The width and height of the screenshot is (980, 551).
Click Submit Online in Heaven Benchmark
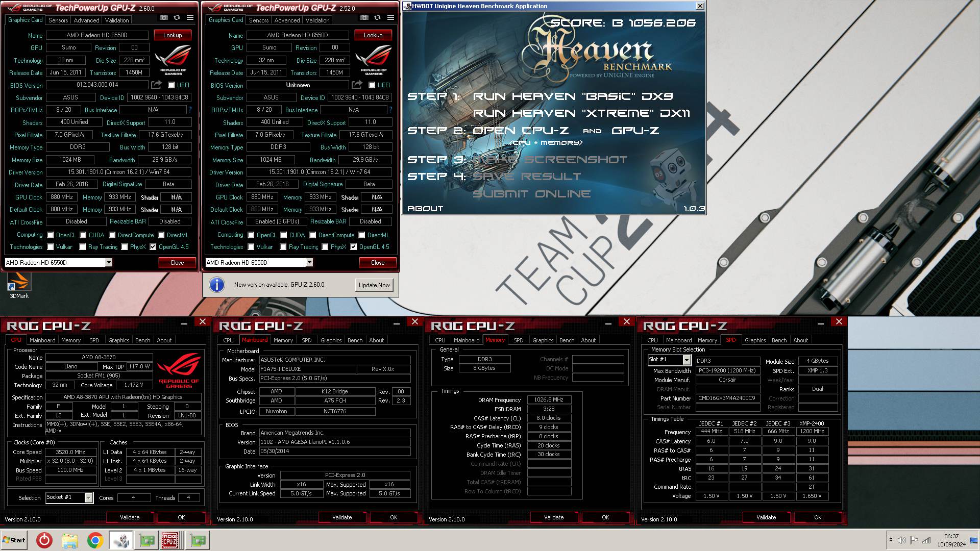tap(531, 194)
